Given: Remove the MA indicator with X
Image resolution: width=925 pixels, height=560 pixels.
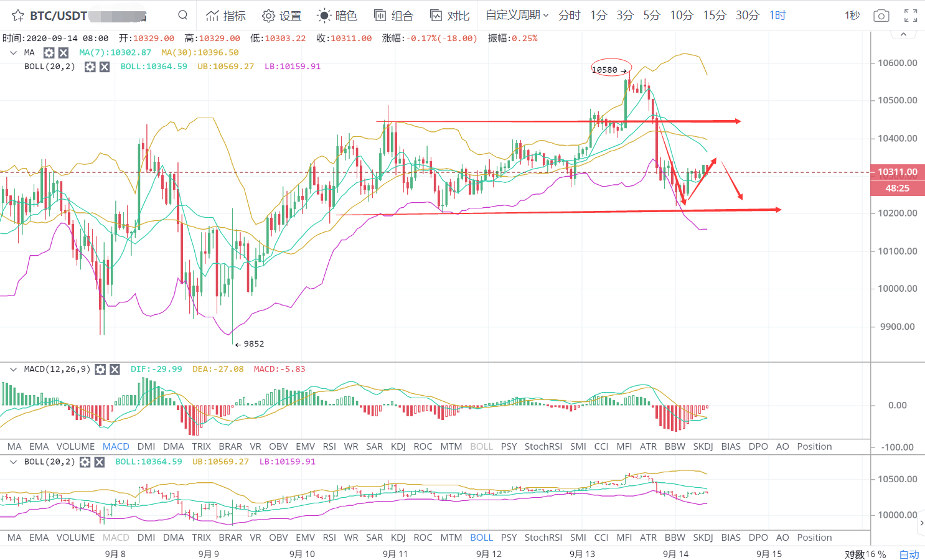Looking at the screenshot, I should [x=63, y=53].
